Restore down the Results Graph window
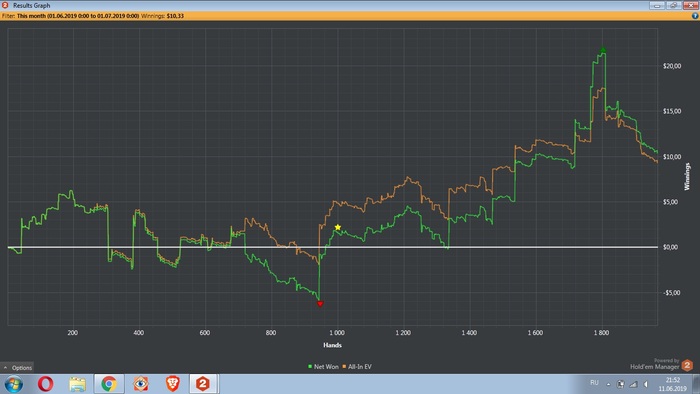Viewport: 700px width, 394px height. [x=673, y=5]
